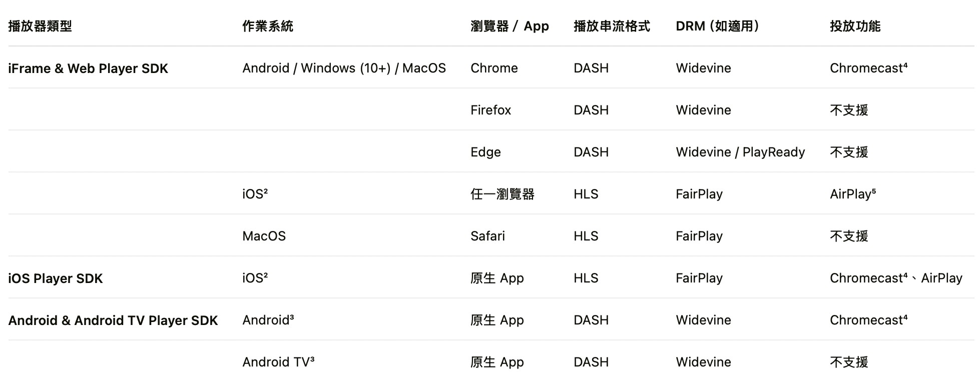Click the Android³ operating system cell
Screen dimensions: 980x387
point(268,320)
